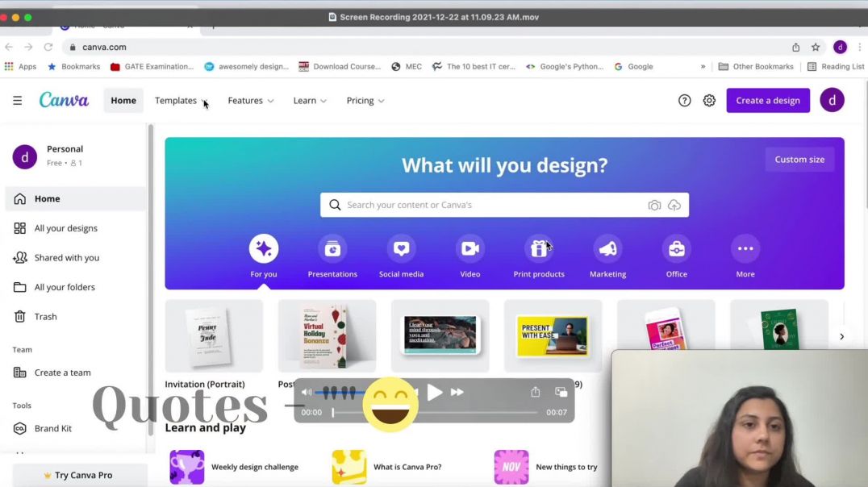Click the picture-in-picture icon in video overlay

[x=561, y=392]
